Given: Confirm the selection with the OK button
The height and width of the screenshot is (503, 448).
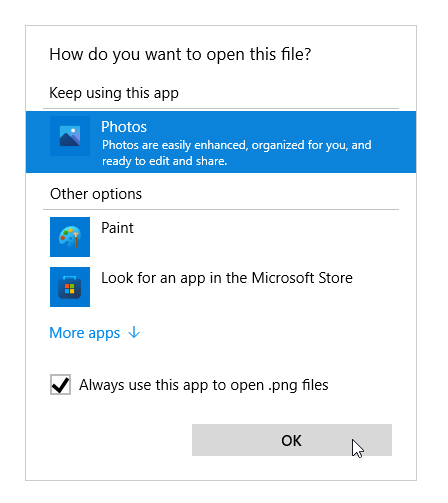Looking at the screenshot, I should coord(292,440).
